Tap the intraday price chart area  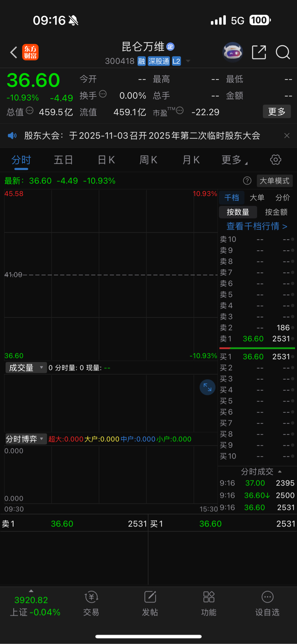coord(111,275)
